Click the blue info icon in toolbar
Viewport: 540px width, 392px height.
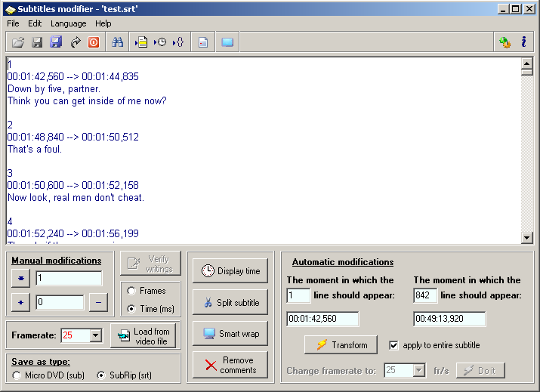tap(523, 42)
